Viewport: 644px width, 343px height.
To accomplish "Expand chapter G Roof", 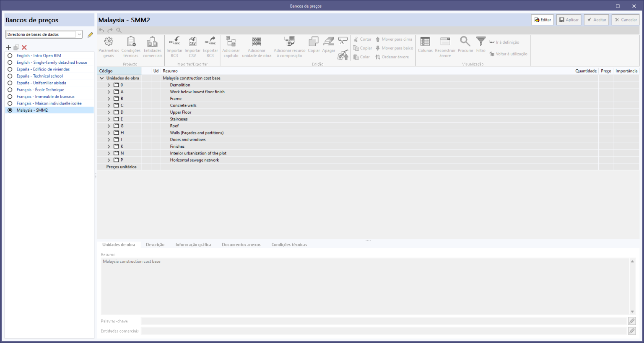I will (109, 126).
